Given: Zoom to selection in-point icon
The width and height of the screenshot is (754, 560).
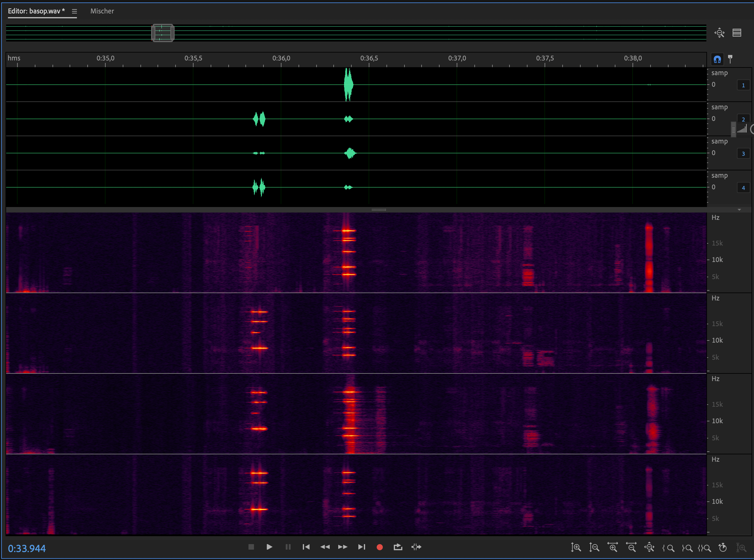Looking at the screenshot, I should [668, 548].
